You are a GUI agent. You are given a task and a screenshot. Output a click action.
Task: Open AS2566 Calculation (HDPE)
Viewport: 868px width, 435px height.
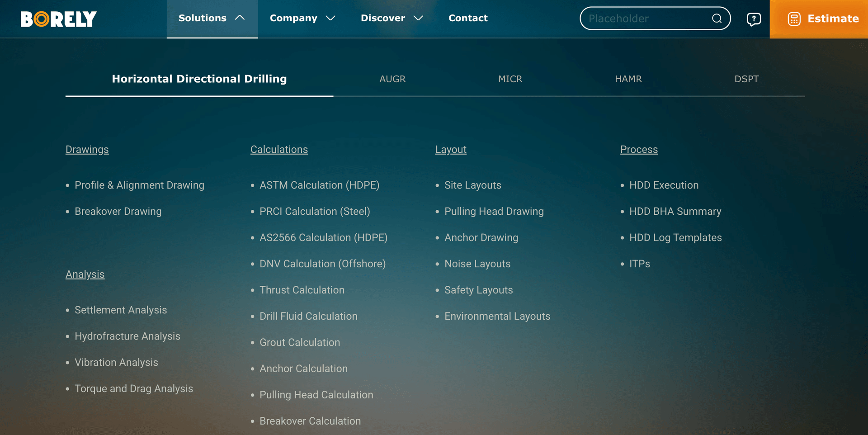point(323,238)
